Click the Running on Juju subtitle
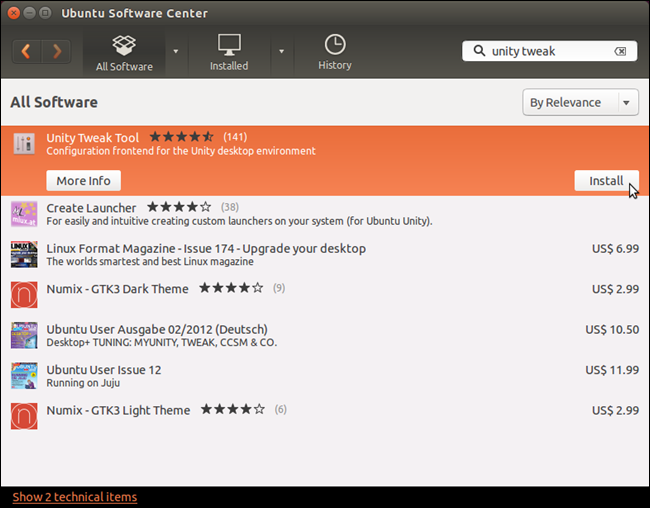 pyautogui.click(x=83, y=383)
